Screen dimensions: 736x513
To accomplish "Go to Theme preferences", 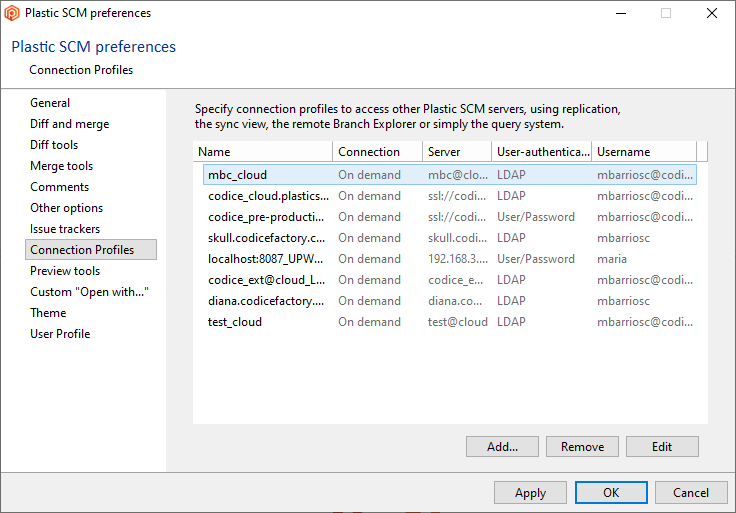I will tap(48, 313).
